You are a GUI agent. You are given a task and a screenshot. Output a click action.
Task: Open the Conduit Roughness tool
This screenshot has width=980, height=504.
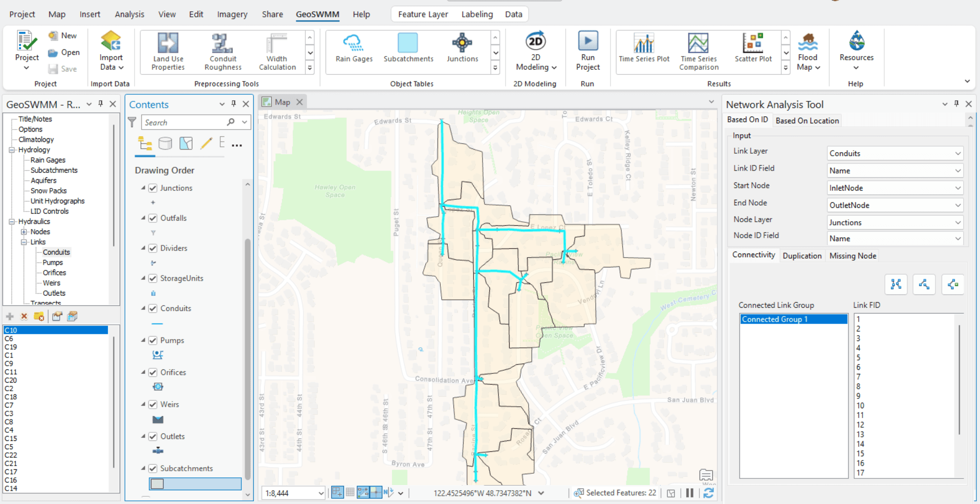(223, 52)
